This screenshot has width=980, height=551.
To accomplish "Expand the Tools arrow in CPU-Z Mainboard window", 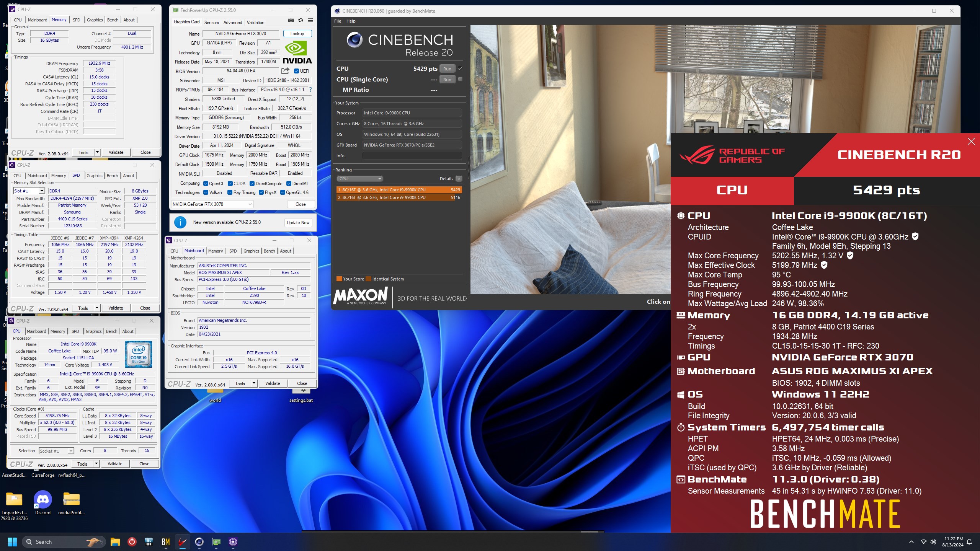I will coord(254,383).
